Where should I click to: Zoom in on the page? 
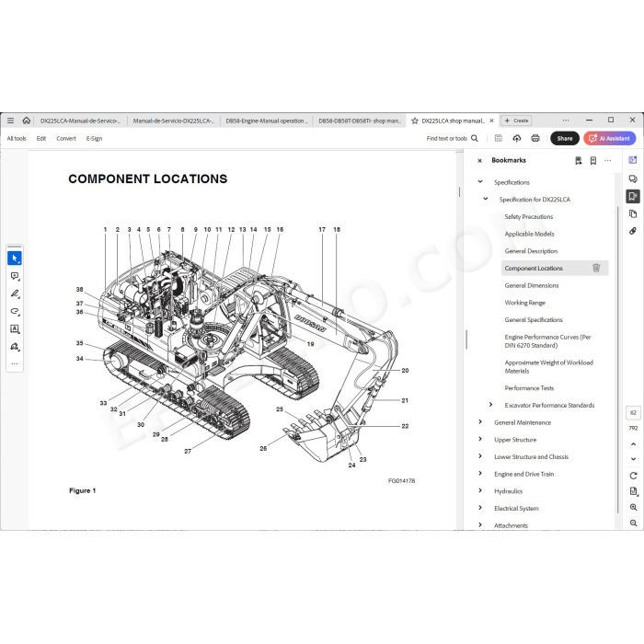(x=633, y=507)
